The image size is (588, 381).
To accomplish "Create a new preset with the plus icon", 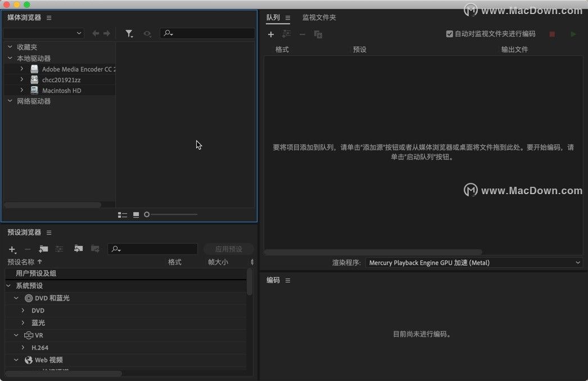I will [x=12, y=249].
